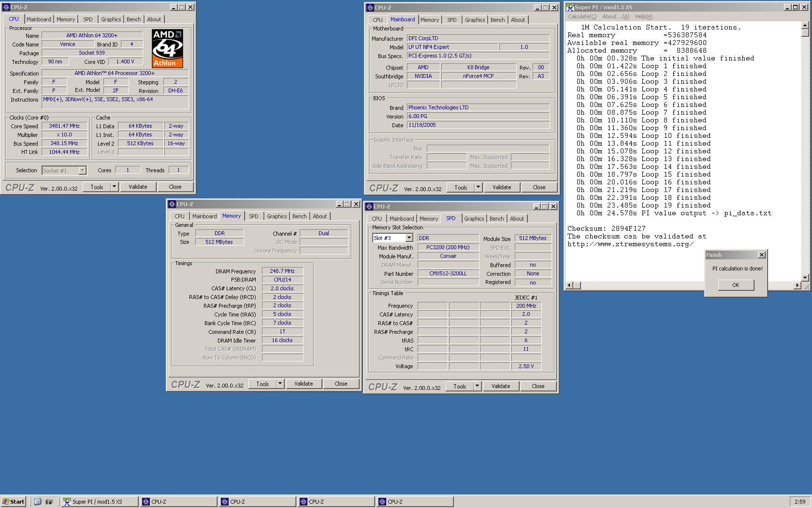Click the Command Rate 1T value
812x508 pixels.
pyautogui.click(x=282, y=331)
